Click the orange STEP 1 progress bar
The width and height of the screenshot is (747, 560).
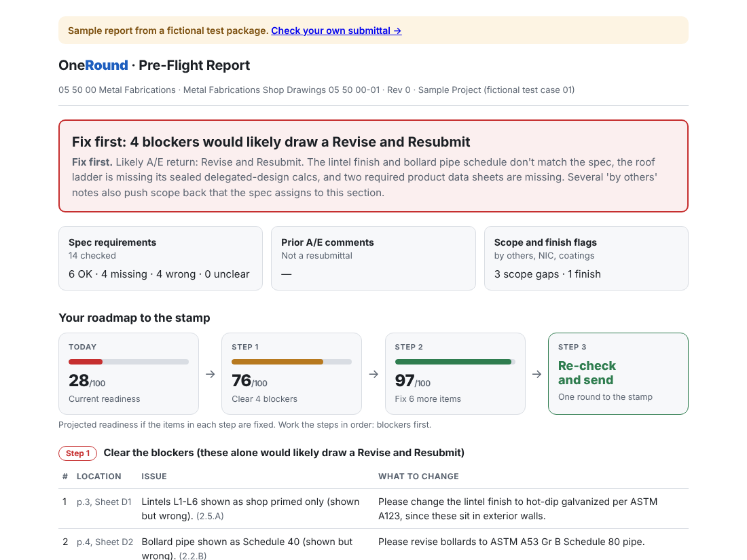tap(291, 362)
